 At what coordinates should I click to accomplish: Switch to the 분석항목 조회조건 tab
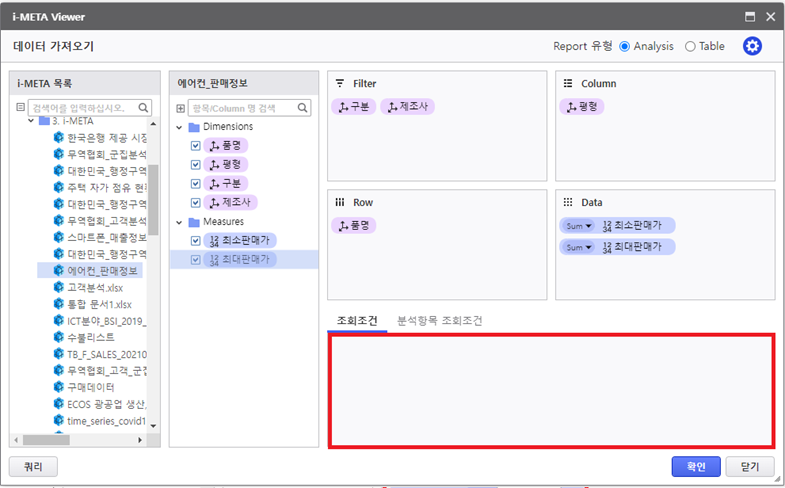(x=439, y=321)
